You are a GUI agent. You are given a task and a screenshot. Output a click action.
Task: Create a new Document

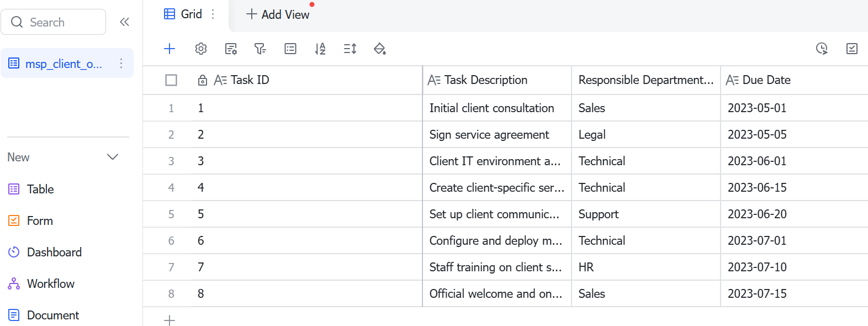pos(44,315)
